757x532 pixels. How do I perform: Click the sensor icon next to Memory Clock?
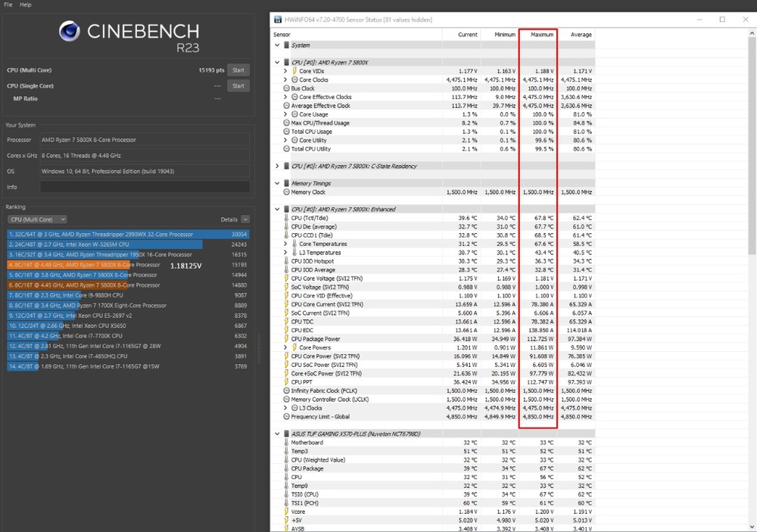pos(286,192)
